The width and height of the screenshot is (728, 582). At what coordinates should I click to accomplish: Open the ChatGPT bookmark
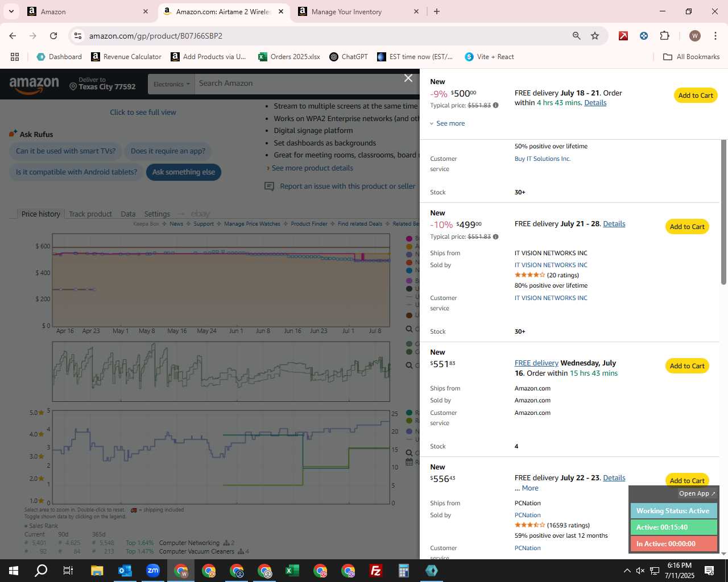(349, 57)
